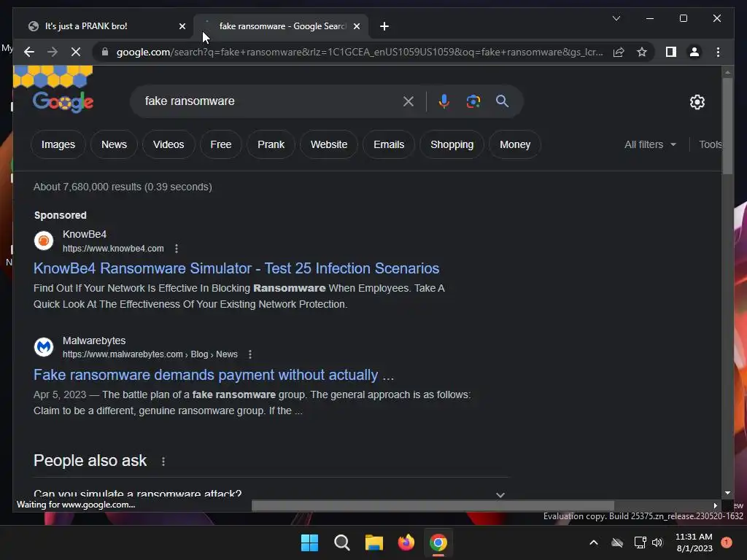Open Chrome side panel

(671, 52)
